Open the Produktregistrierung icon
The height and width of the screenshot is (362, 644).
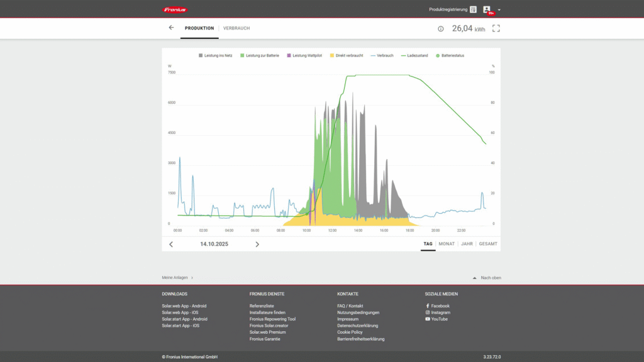(473, 9)
